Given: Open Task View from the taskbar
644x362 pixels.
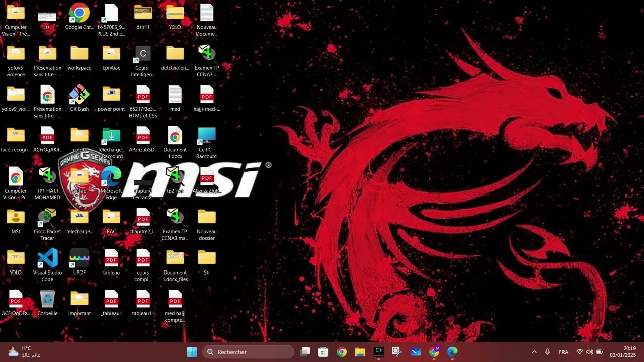Looking at the screenshot, I should (305, 352).
